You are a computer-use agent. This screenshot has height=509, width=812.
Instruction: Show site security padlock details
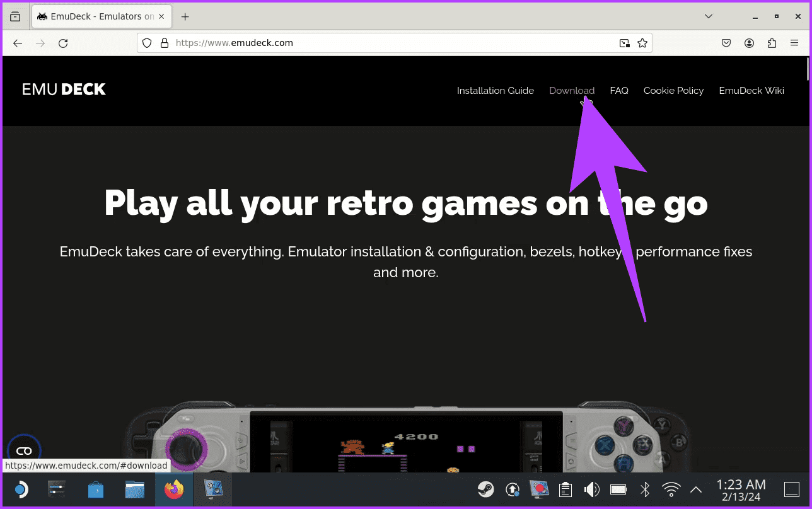(165, 43)
